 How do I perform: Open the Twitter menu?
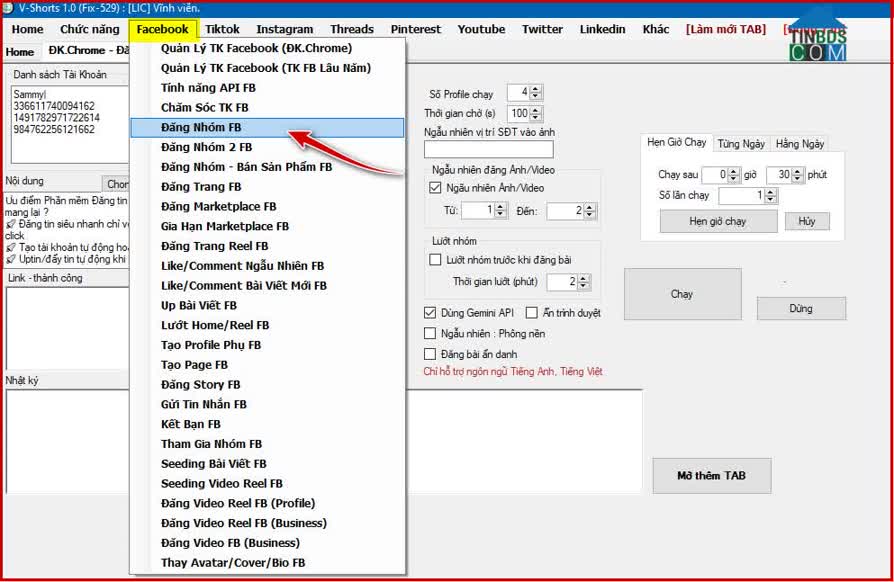click(542, 29)
